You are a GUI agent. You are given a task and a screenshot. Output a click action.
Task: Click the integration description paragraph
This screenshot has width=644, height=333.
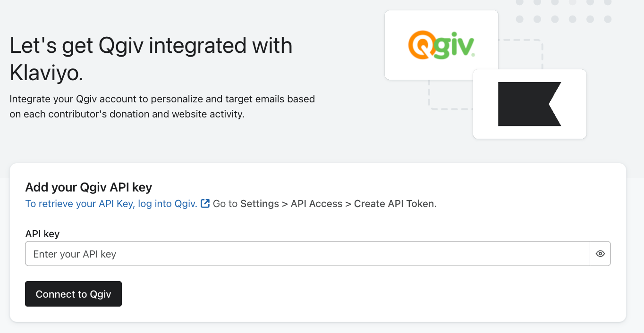(x=162, y=107)
